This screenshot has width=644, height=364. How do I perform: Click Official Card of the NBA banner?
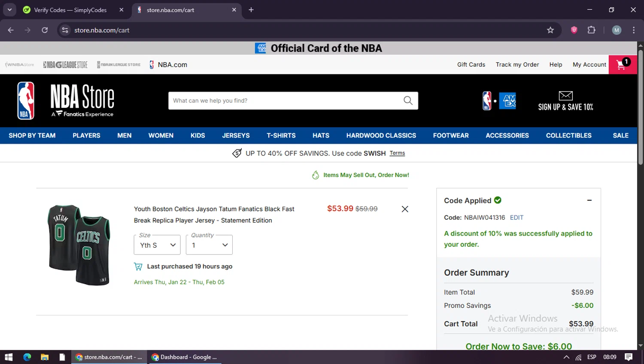click(318, 48)
